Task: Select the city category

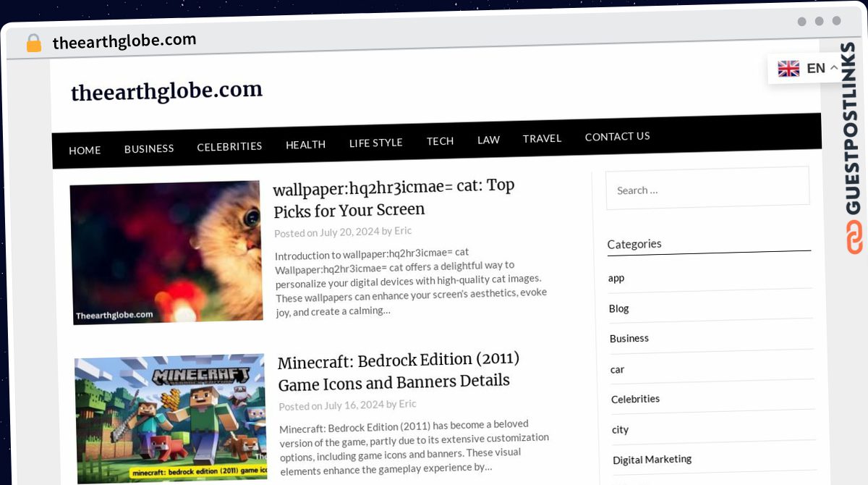Action: pos(620,429)
